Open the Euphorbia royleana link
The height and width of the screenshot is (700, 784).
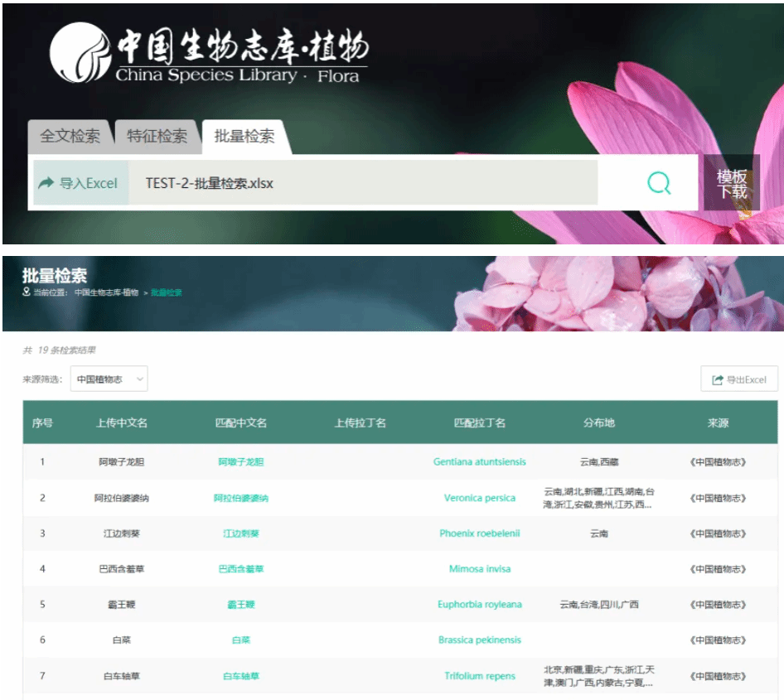tap(479, 605)
